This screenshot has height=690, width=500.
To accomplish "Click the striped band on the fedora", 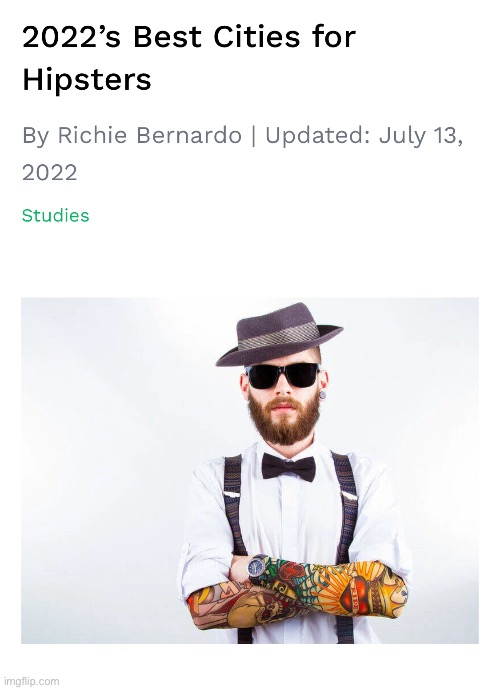I will tap(278, 336).
